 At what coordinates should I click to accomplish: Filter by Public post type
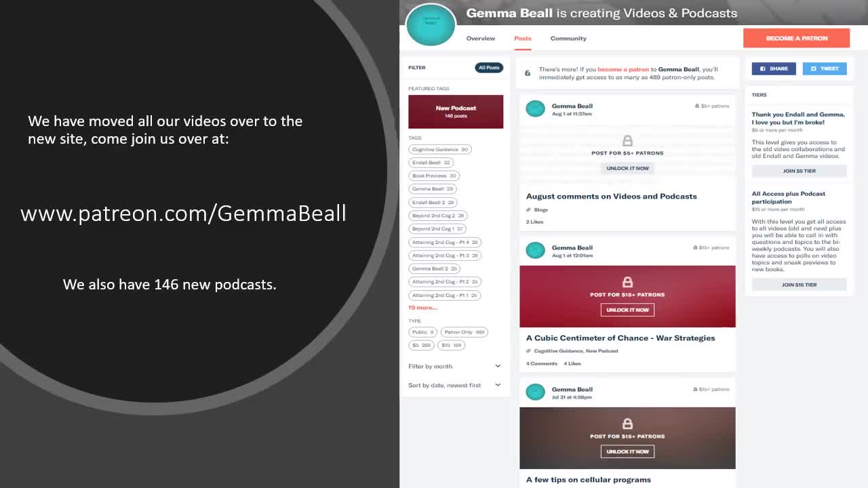coord(423,332)
